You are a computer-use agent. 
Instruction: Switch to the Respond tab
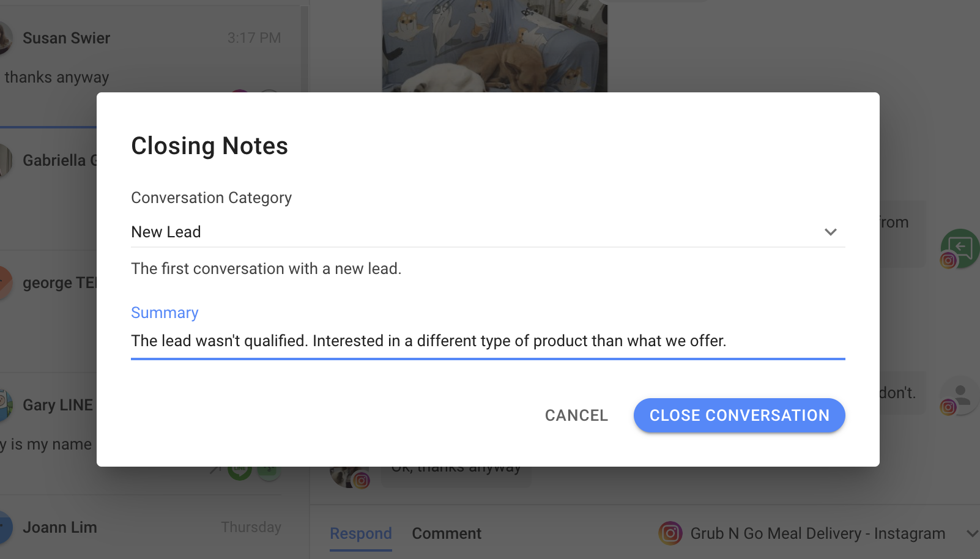point(360,533)
